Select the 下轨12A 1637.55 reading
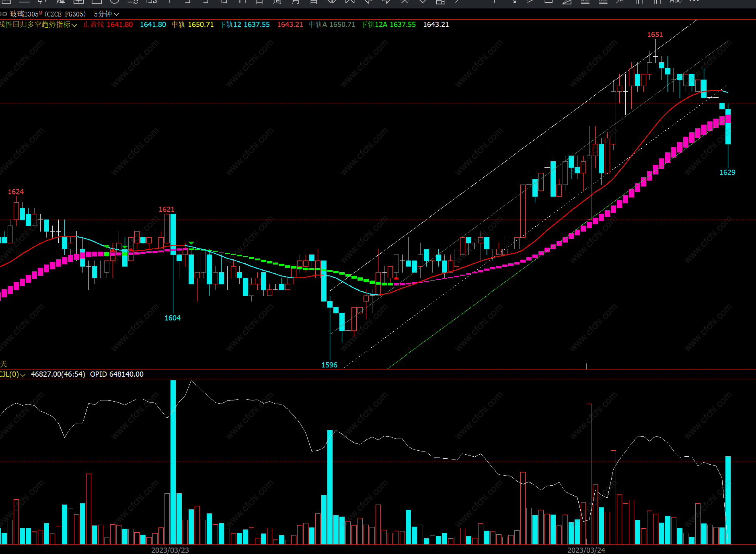Screen dimensions: 756x554 click(x=388, y=25)
